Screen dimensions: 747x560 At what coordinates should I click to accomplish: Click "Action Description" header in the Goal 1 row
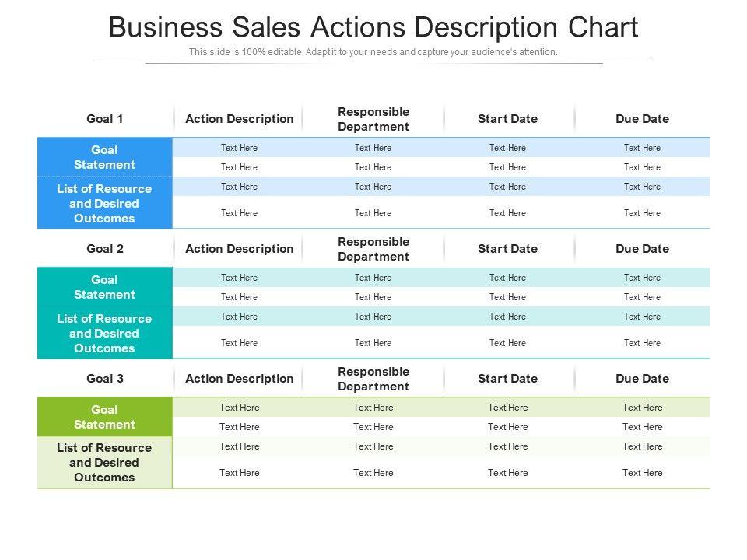click(x=240, y=119)
